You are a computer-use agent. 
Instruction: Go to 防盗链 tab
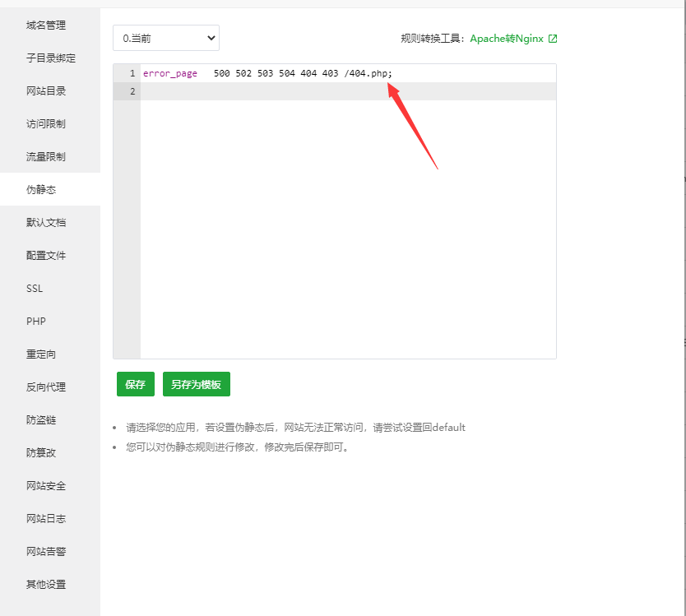click(x=41, y=420)
